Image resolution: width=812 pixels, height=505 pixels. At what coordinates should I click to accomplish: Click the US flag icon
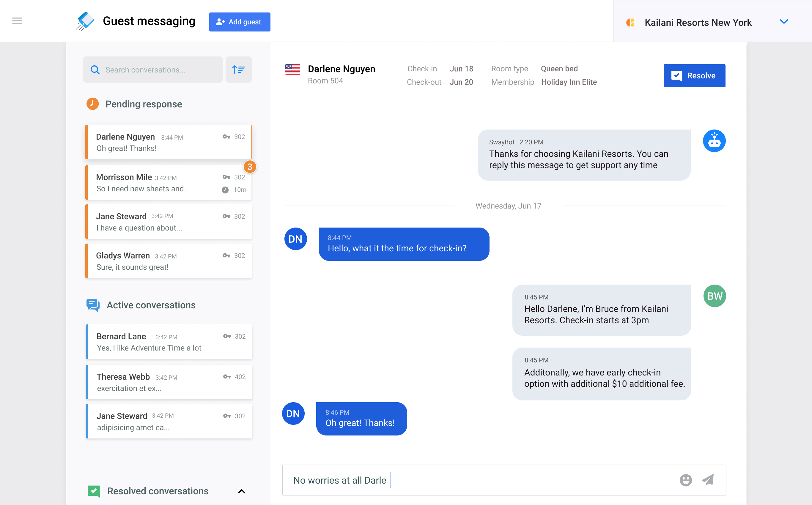(292, 69)
